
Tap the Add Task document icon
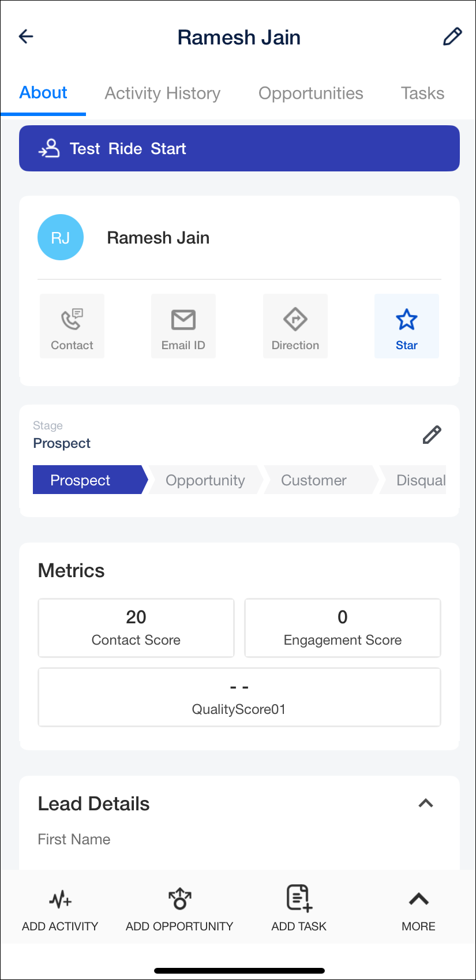point(299,898)
